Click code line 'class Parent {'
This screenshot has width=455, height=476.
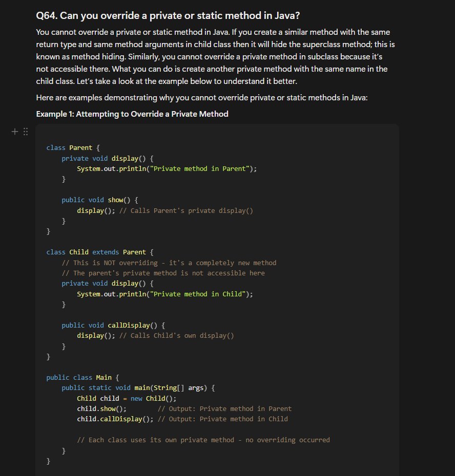tap(73, 148)
